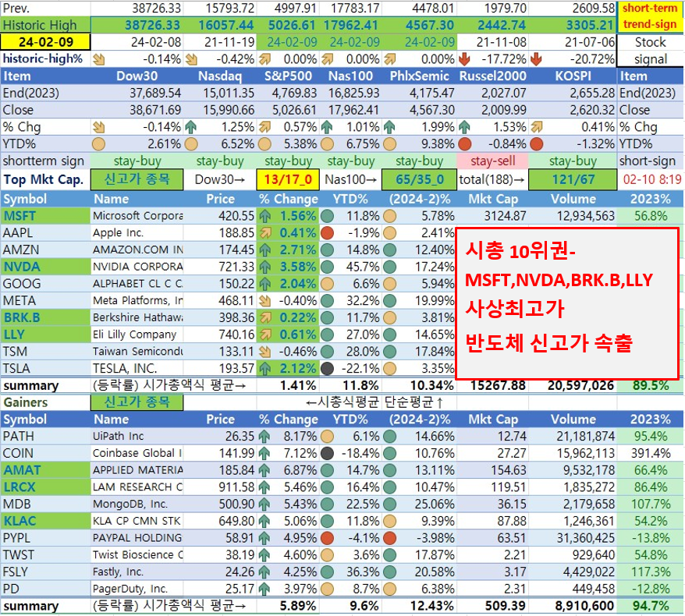Click the short-term trend-sign yellow header
Viewport: 685px width, 616px height.
click(650, 16)
